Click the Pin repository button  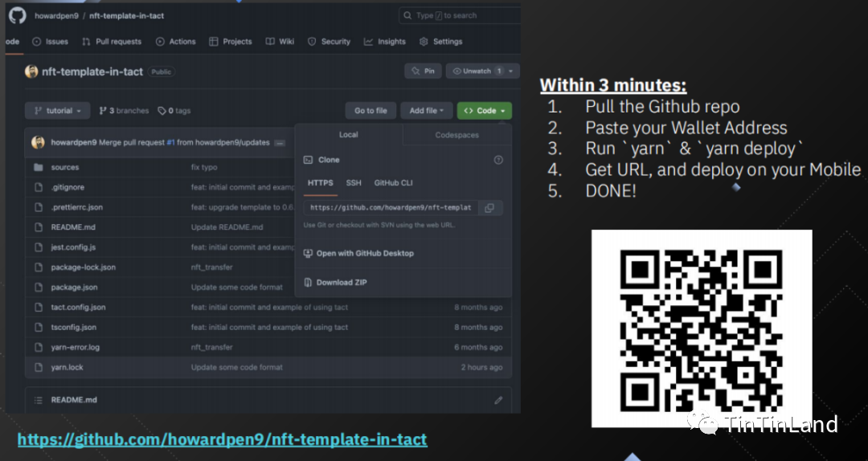[x=424, y=71]
